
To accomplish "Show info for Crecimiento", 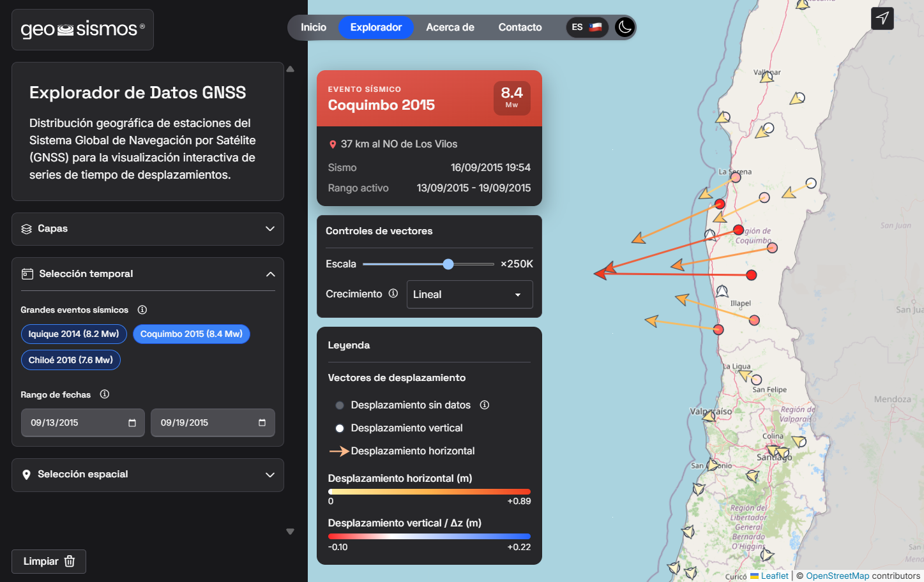I will click(x=393, y=294).
